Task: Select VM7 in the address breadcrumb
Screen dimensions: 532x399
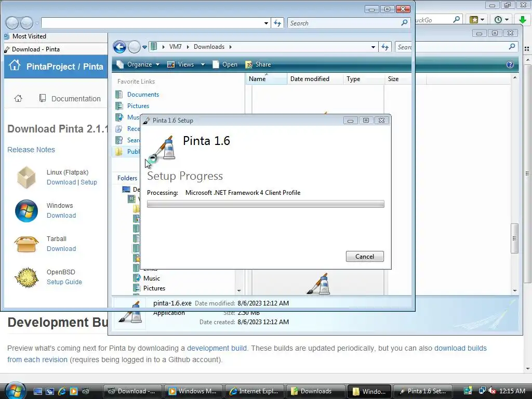Action: coord(176,47)
